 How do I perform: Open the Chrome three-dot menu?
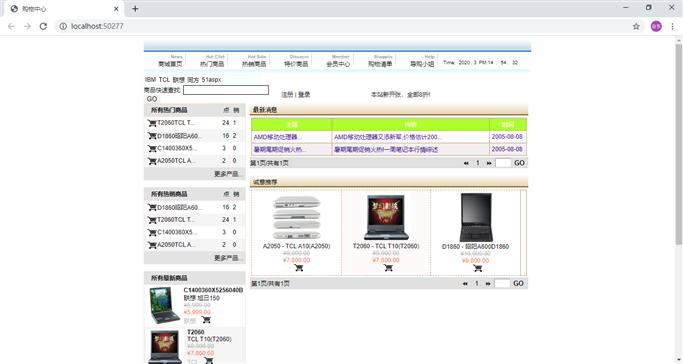[673, 26]
